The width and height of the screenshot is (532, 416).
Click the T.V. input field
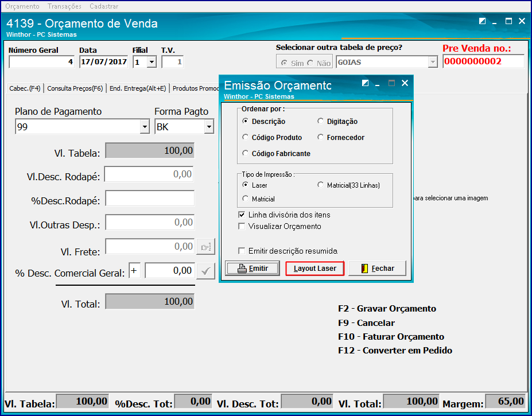pos(173,62)
